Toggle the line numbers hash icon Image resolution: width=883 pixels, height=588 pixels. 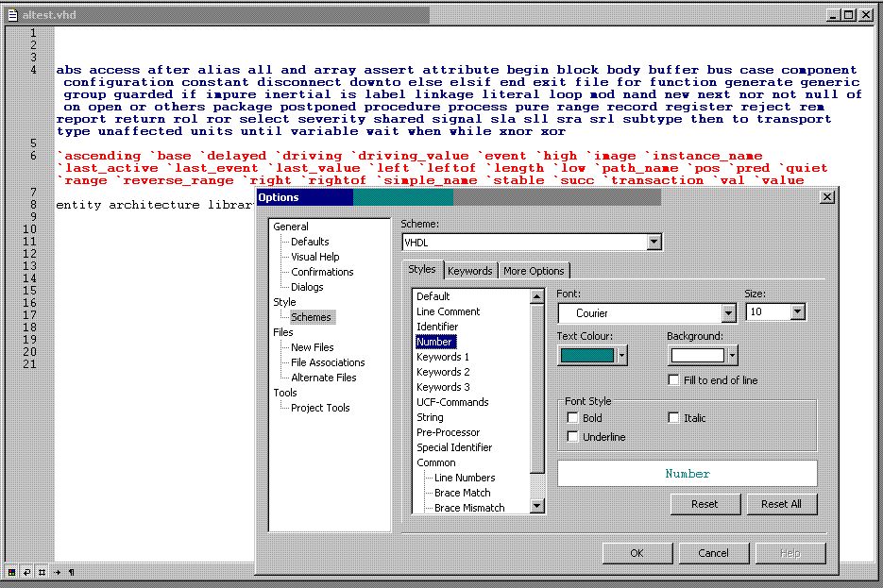click(x=42, y=572)
